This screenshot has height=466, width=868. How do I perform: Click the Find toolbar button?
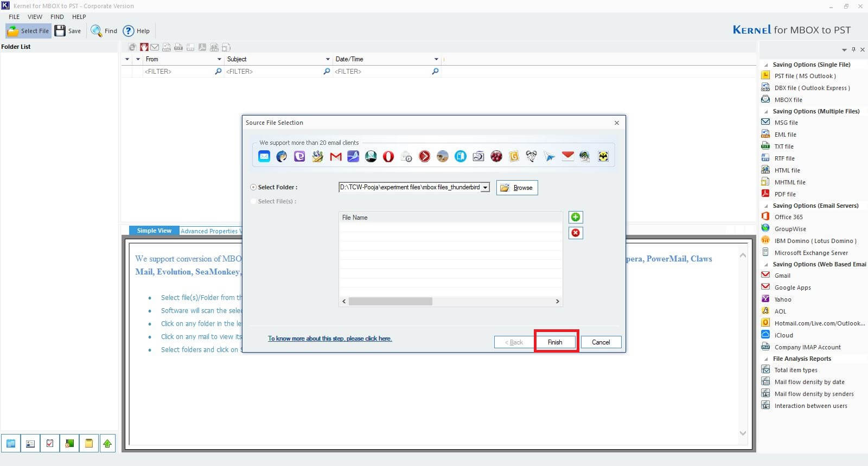click(104, 31)
